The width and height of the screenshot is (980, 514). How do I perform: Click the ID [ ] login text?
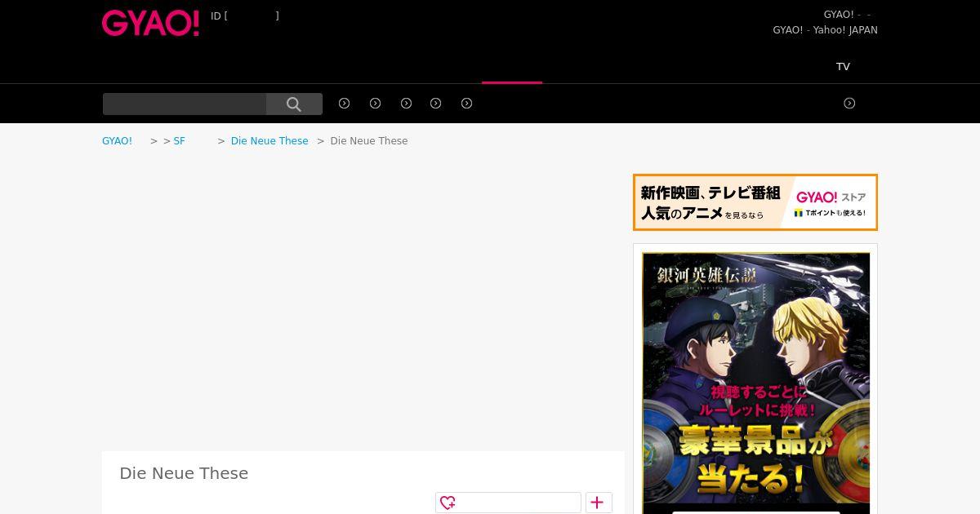click(x=245, y=16)
